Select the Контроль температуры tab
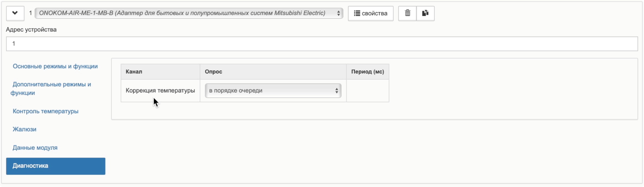The width and height of the screenshot is (644, 187). pyautogui.click(x=46, y=111)
